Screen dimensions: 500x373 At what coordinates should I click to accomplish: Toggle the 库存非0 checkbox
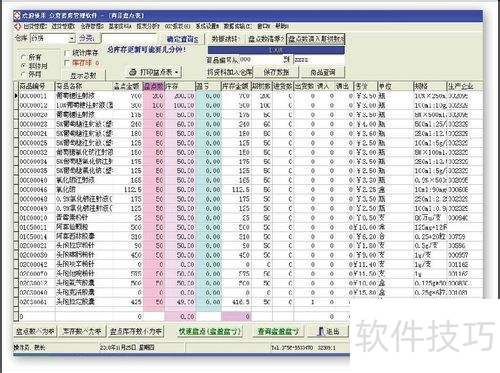(x=67, y=62)
